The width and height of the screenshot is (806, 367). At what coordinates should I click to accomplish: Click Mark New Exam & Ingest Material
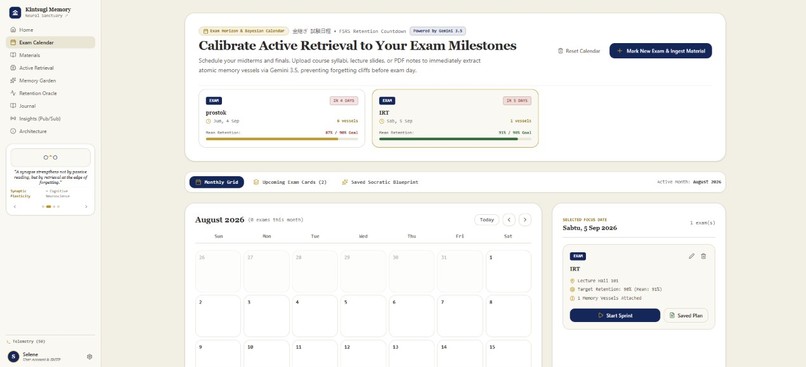tap(661, 51)
